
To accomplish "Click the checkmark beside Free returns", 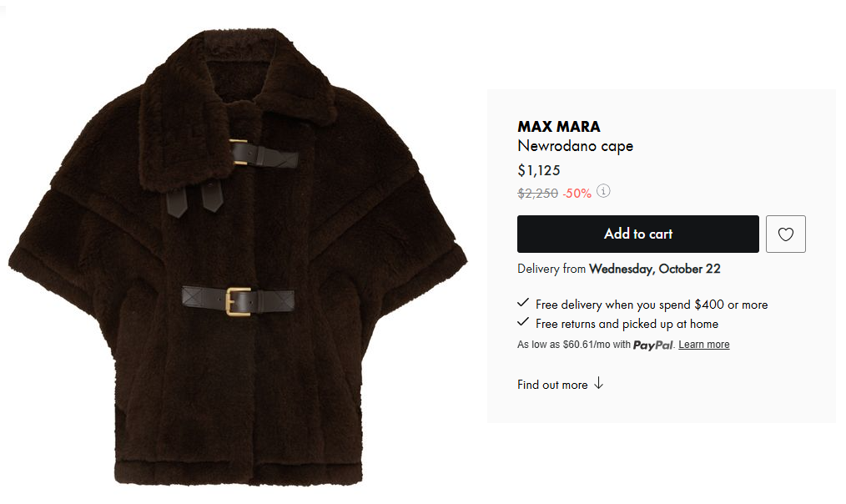I will click(523, 323).
